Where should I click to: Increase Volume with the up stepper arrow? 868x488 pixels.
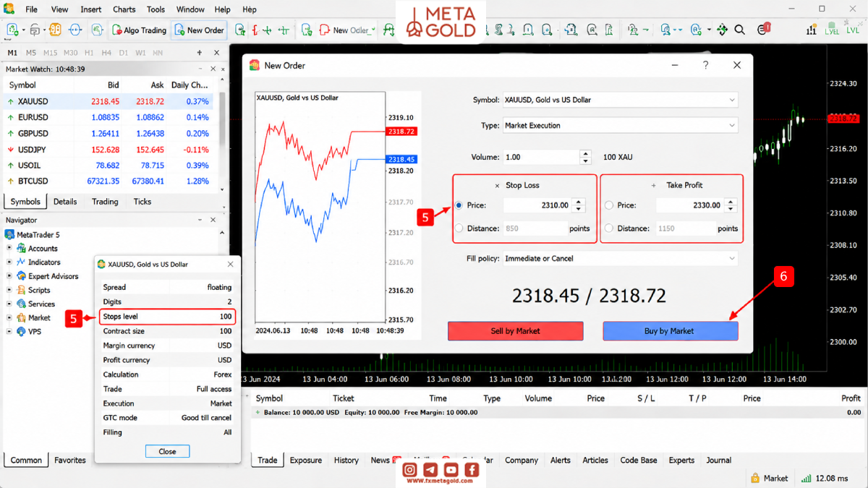point(585,153)
